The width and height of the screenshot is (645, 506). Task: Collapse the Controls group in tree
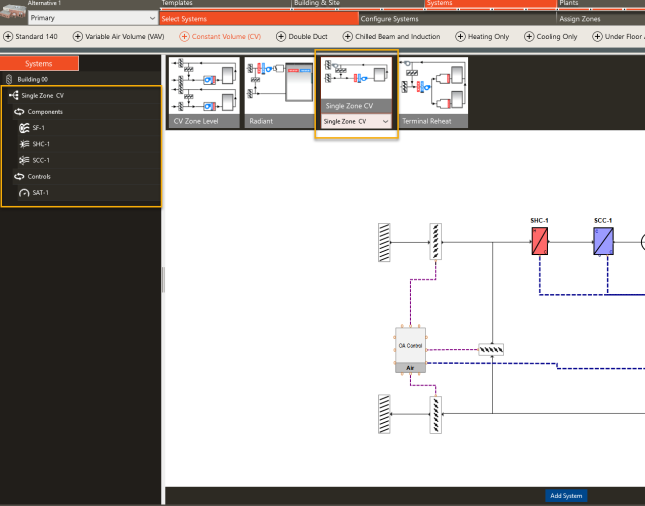click(19, 176)
